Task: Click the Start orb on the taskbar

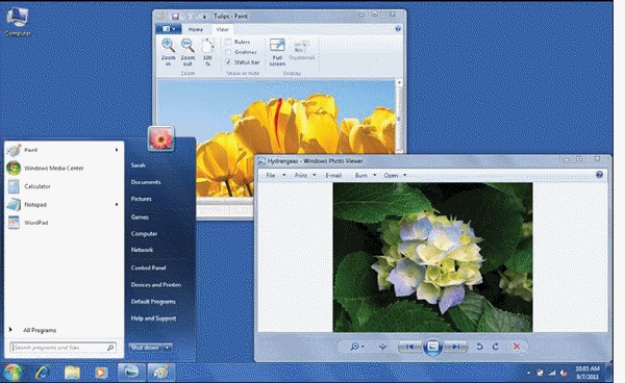Action: [12, 373]
